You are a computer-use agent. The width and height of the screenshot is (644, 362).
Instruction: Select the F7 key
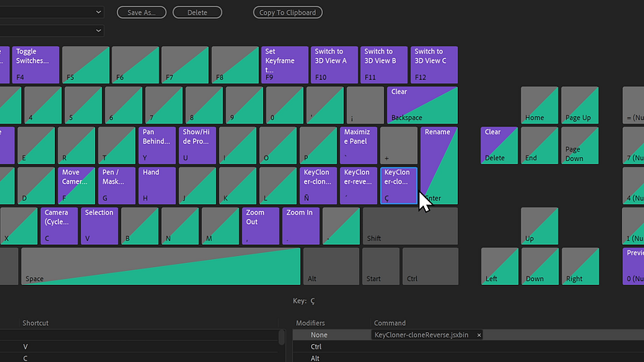[x=185, y=65]
